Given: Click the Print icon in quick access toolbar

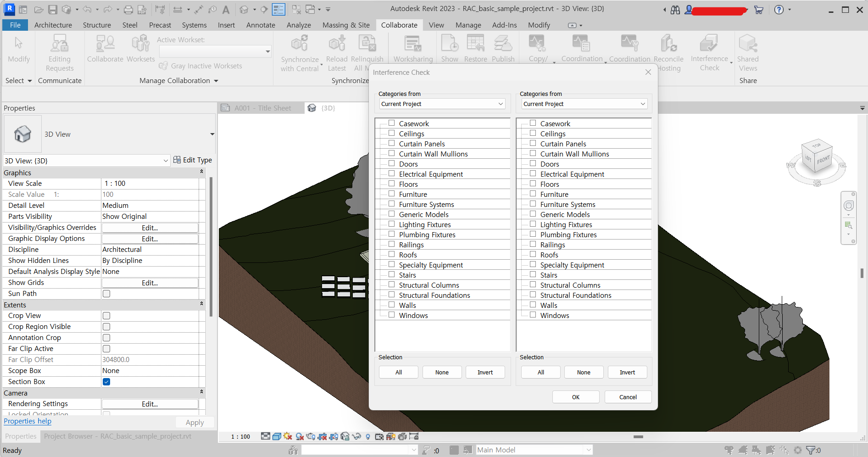Looking at the screenshot, I should click(128, 10).
